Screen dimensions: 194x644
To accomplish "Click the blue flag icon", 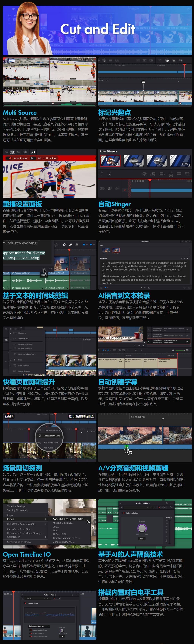I will [84, 245].
